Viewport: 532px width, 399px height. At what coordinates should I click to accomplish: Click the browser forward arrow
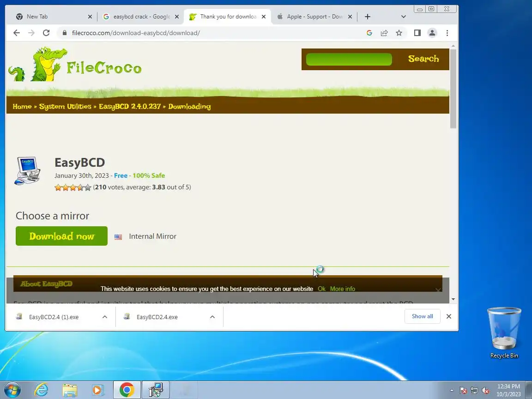tap(31, 33)
